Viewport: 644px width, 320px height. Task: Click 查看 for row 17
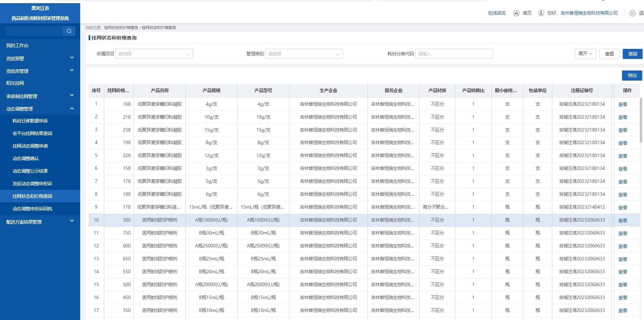click(623, 311)
